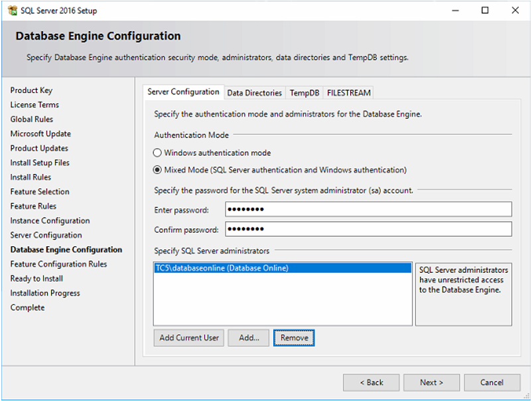Viewport: 532px width, 401px height.
Task: Switch to the Server Configuration tab
Action: [x=183, y=92]
